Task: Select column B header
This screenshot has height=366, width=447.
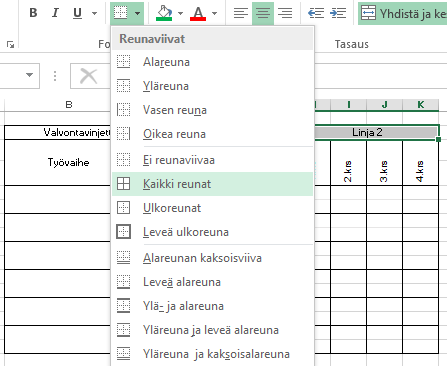Action: click(69, 105)
